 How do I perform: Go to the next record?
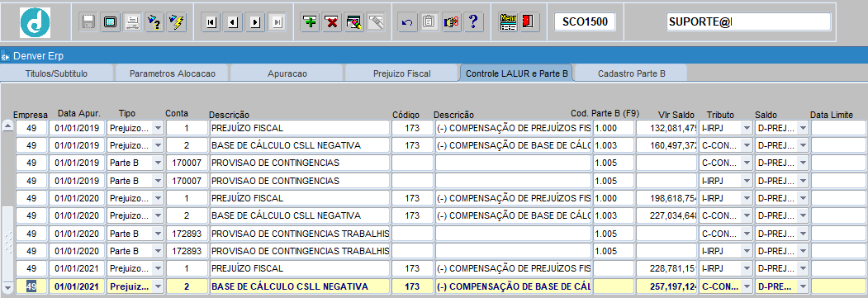(x=255, y=22)
